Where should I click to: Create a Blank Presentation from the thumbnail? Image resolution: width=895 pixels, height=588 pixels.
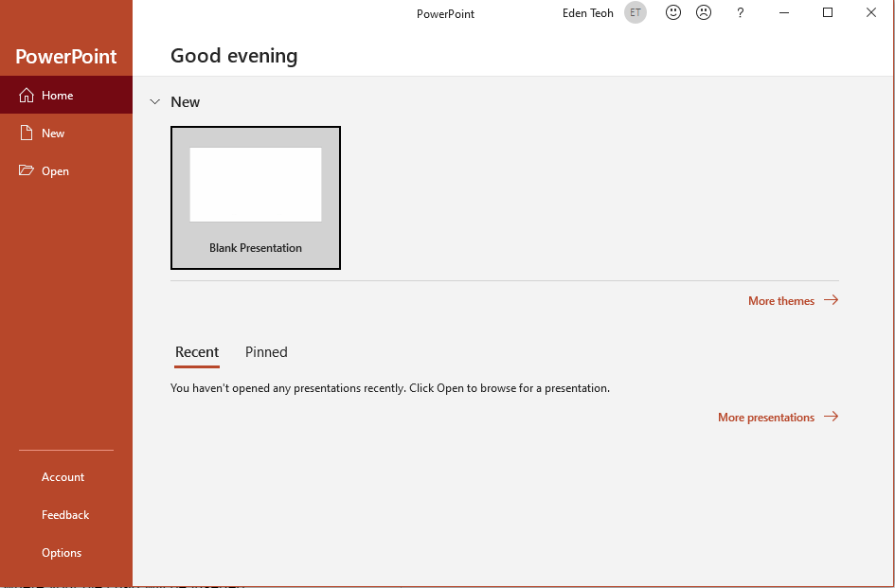click(x=256, y=198)
